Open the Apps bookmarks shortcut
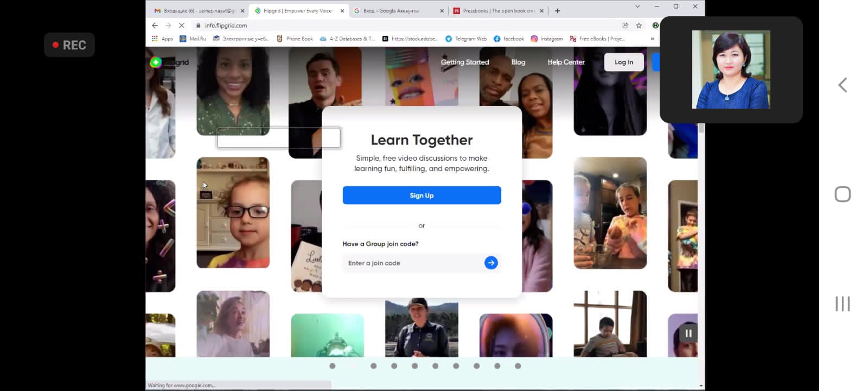The image size is (868, 391). pos(162,39)
